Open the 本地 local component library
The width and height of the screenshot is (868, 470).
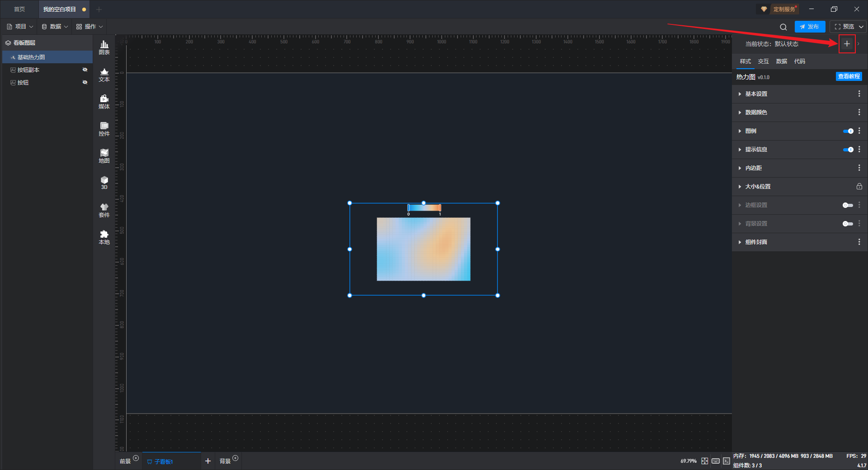coord(104,237)
